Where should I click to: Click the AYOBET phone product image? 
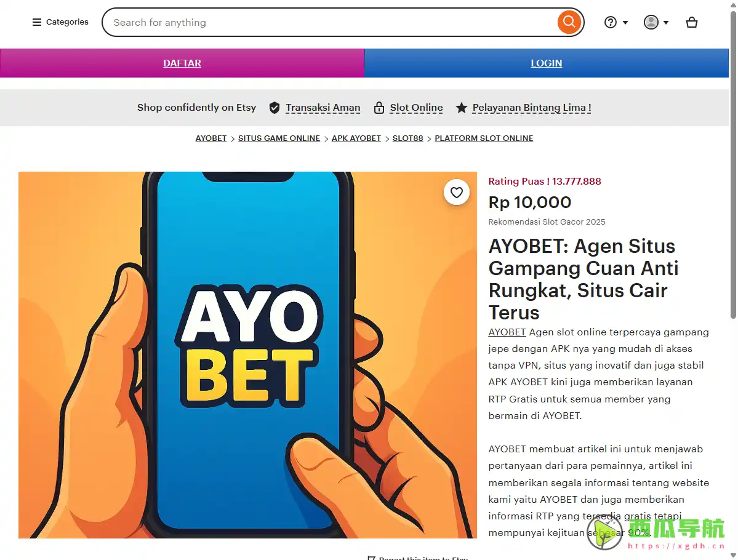click(x=247, y=355)
